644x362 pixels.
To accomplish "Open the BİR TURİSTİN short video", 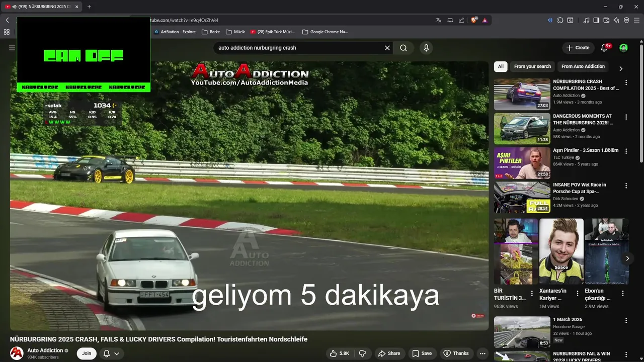I will (516, 251).
